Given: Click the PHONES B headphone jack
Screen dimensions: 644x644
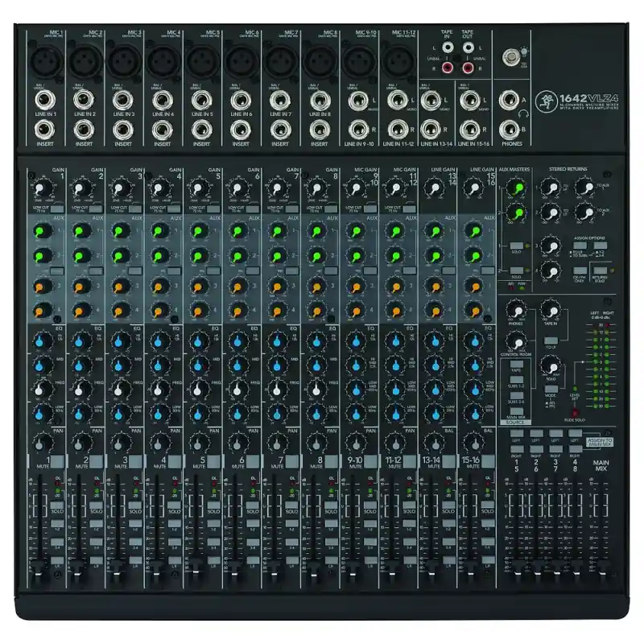Looking at the screenshot, I should (x=509, y=130).
